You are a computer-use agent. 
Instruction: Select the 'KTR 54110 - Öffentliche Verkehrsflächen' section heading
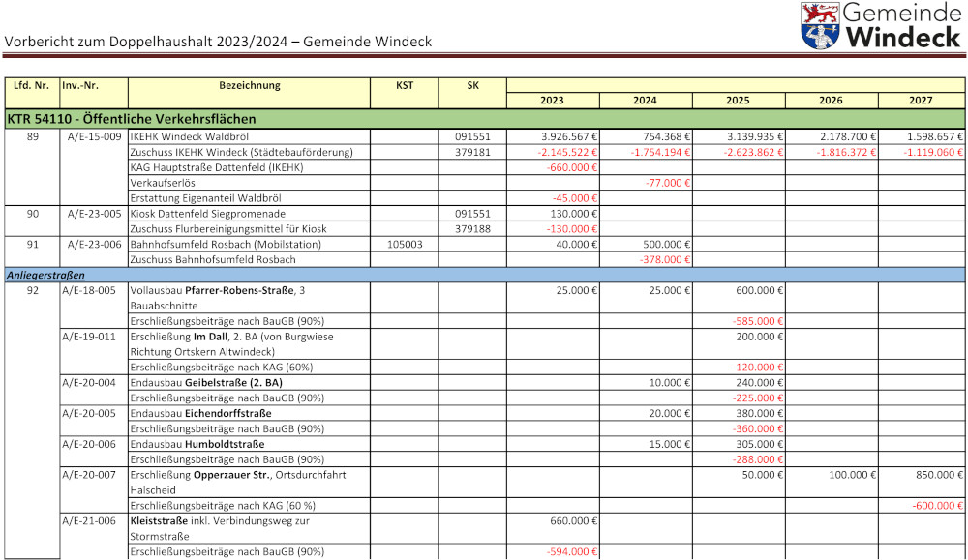(x=132, y=118)
